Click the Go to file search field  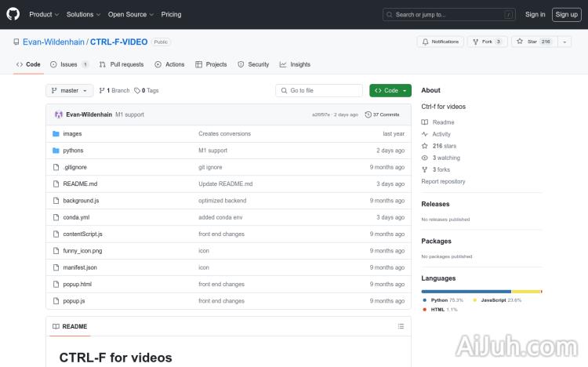[319, 91]
